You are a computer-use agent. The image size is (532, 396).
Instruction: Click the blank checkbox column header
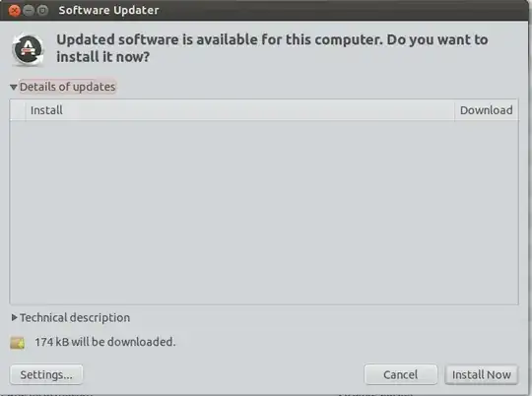18,110
